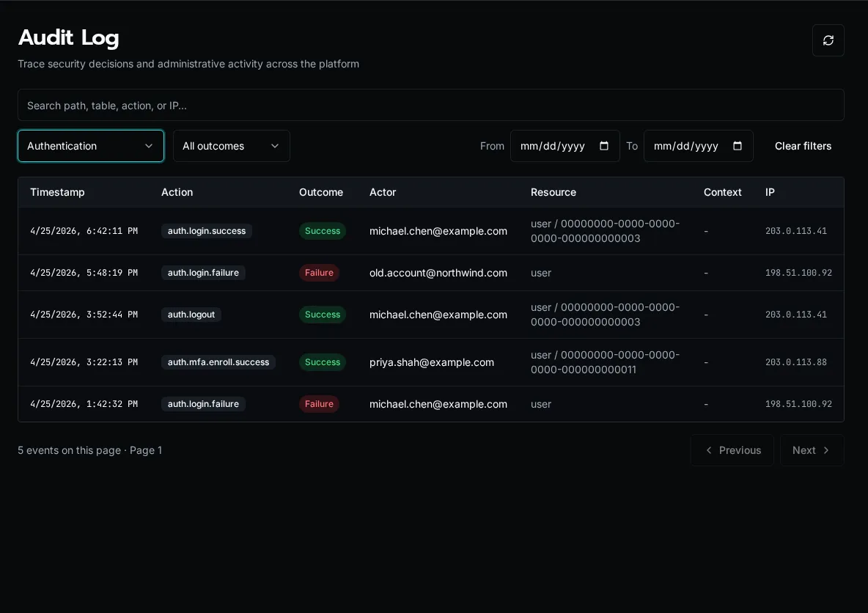868x613 pixels.
Task: Click the Resource column header
Action: coord(553,192)
